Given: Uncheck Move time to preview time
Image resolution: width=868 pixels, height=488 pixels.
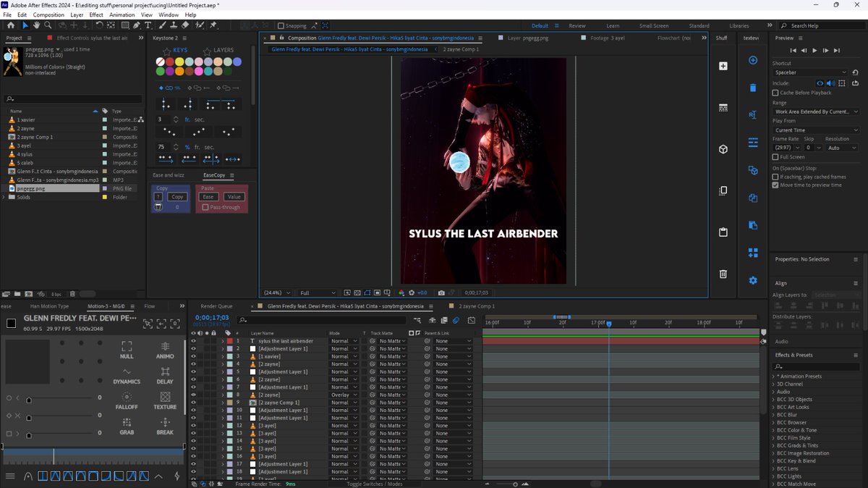Looking at the screenshot, I should pyautogui.click(x=775, y=185).
